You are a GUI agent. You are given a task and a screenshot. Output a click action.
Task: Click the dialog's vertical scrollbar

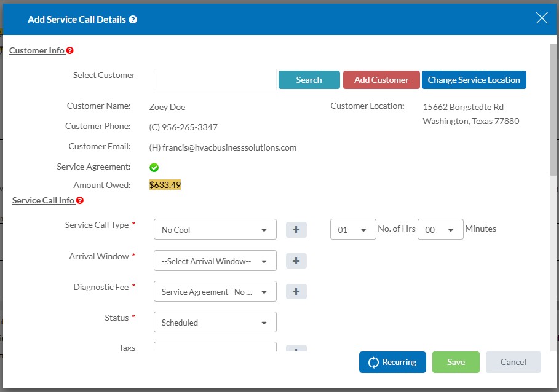point(553,111)
